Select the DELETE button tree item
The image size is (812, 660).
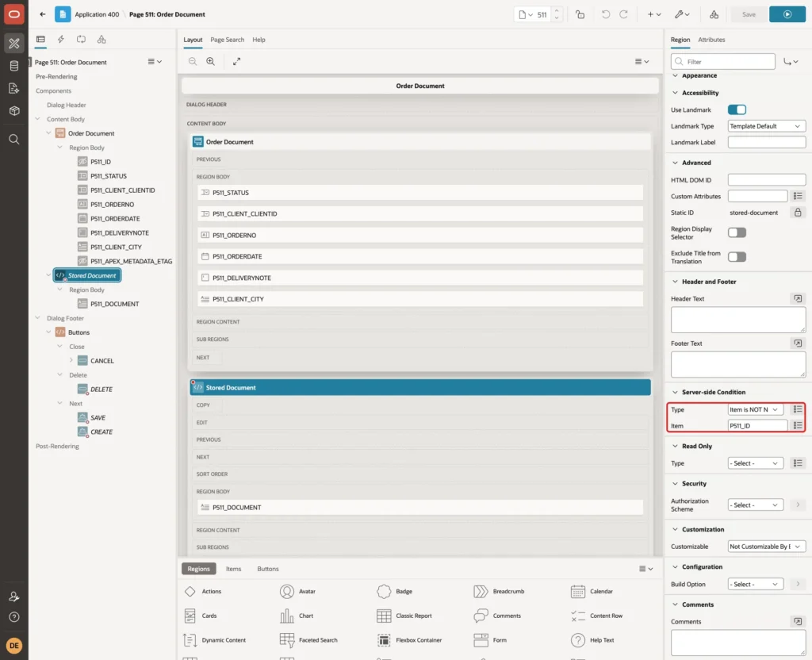coord(101,389)
